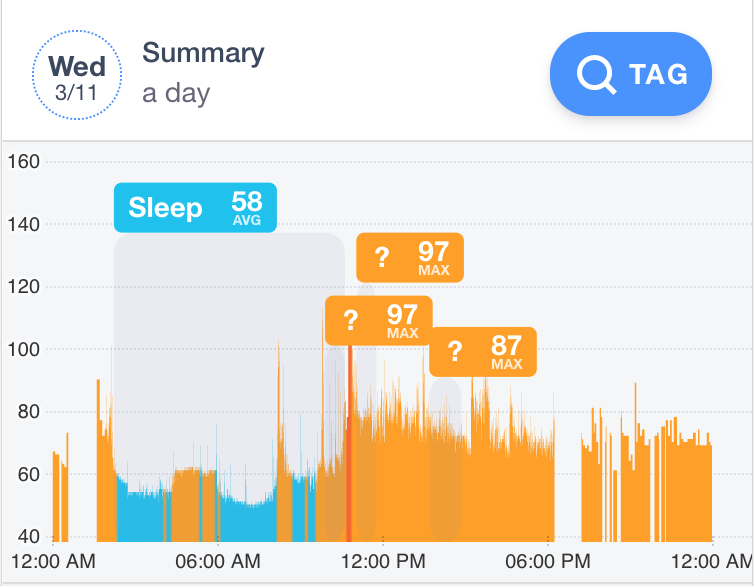Click the magnifying glass icon in TAG button
The height and width of the screenshot is (586, 754).
(596, 75)
